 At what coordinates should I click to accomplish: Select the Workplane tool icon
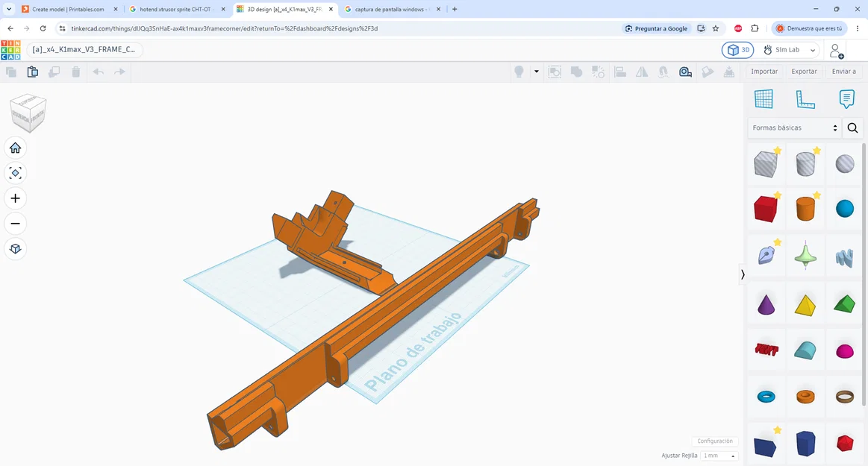coord(764,99)
